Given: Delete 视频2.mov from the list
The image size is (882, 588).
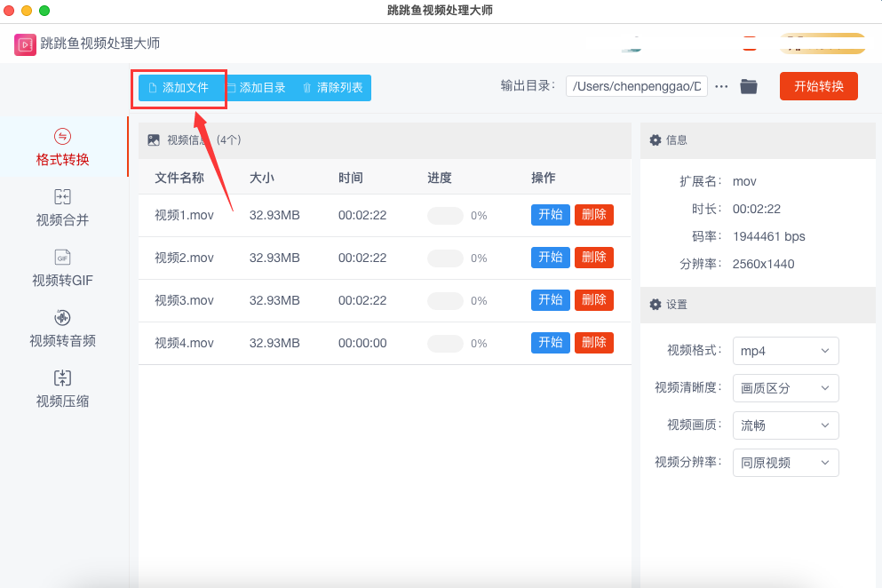Looking at the screenshot, I should pos(593,258).
